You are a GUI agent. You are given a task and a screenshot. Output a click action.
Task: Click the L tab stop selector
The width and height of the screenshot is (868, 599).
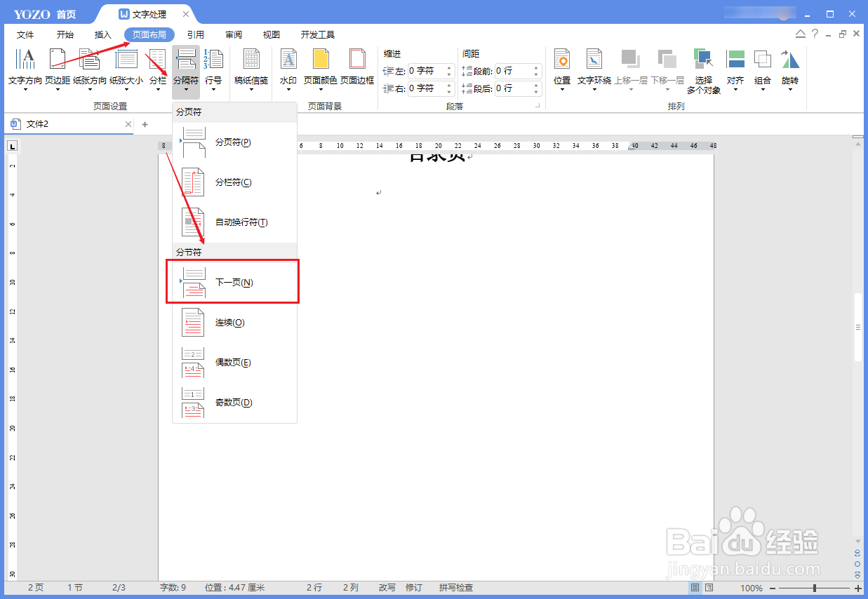click(12, 146)
